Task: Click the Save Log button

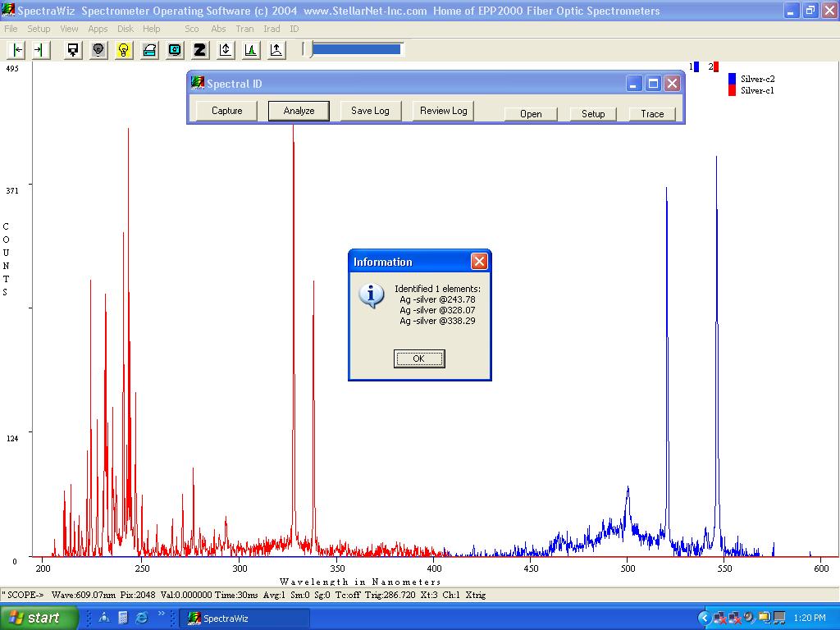Action: click(370, 111)
